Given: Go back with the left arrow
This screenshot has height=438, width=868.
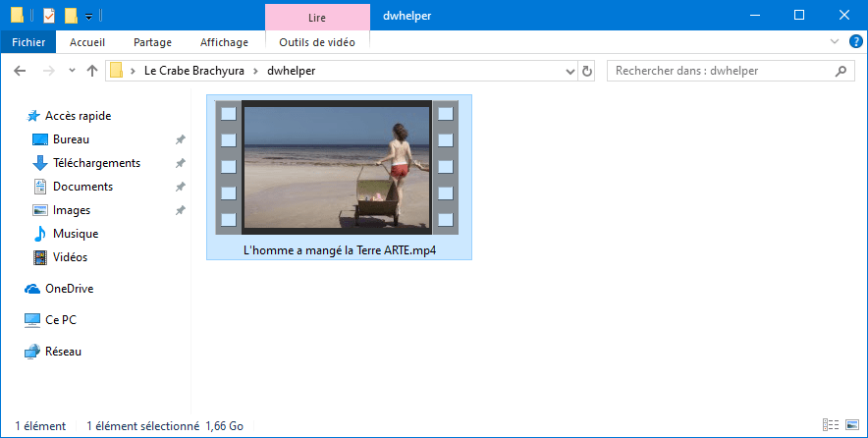Looking at the screenshot, I should coord(20,71).
